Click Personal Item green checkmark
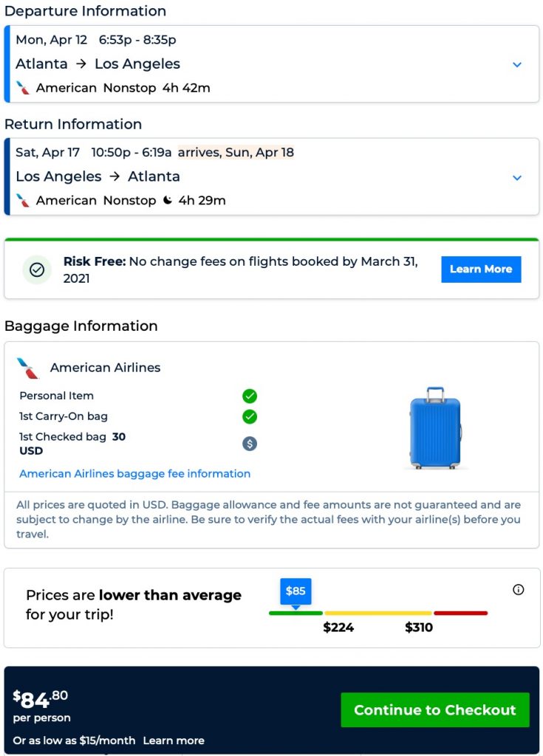This screenshot has height=756, width=543. point(250,396)
